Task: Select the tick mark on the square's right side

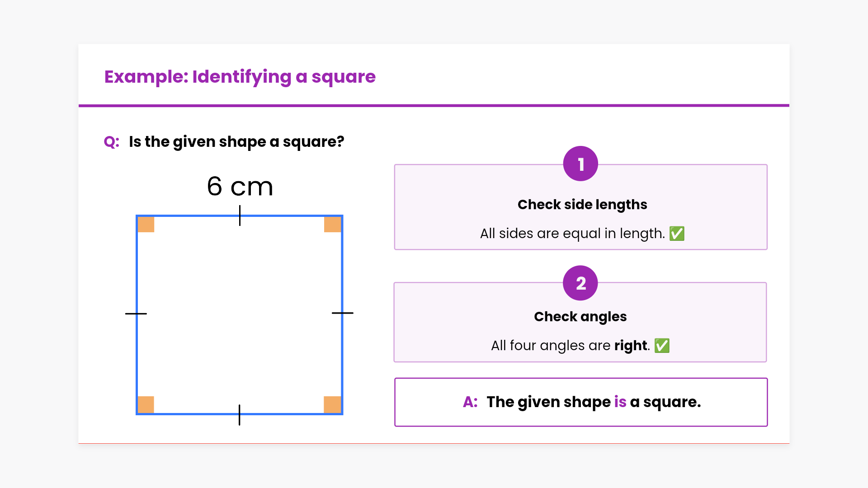Action: tap(342, 313)
